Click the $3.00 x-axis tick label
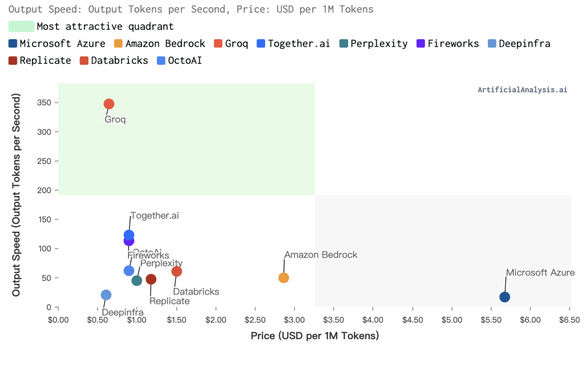Image resolution: width=588 pixels, height=368 pixels. pyautogui.click(x=295, y=320)
